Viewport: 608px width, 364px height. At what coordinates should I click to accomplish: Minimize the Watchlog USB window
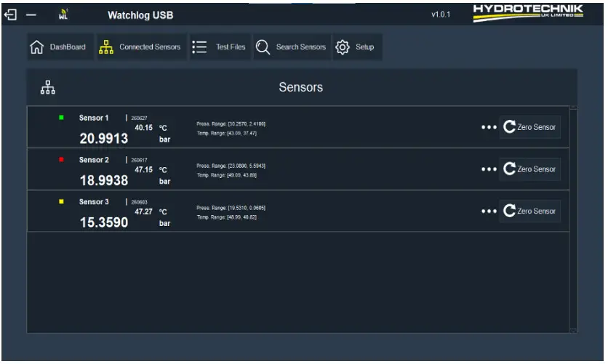(31, 15)
